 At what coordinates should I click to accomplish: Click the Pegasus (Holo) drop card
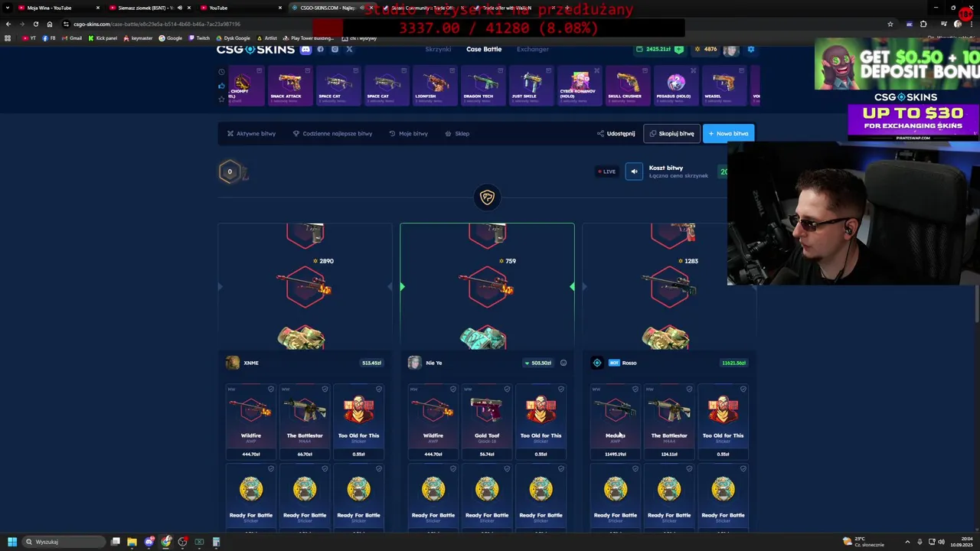pos(675,86)
